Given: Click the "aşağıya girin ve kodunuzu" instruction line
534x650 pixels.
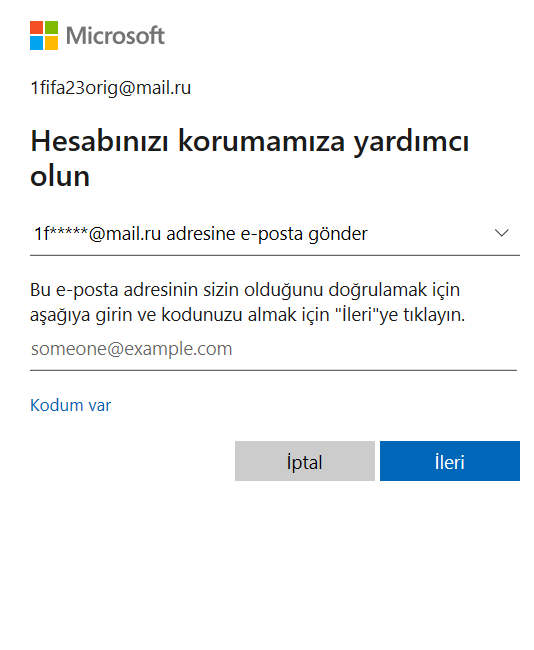Looking at the screenshot, I should click(248, 315).
